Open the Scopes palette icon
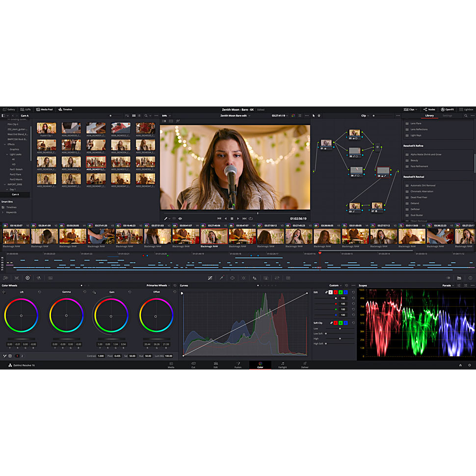The width and height of the screenshot is (476, 476). point(459,278)
